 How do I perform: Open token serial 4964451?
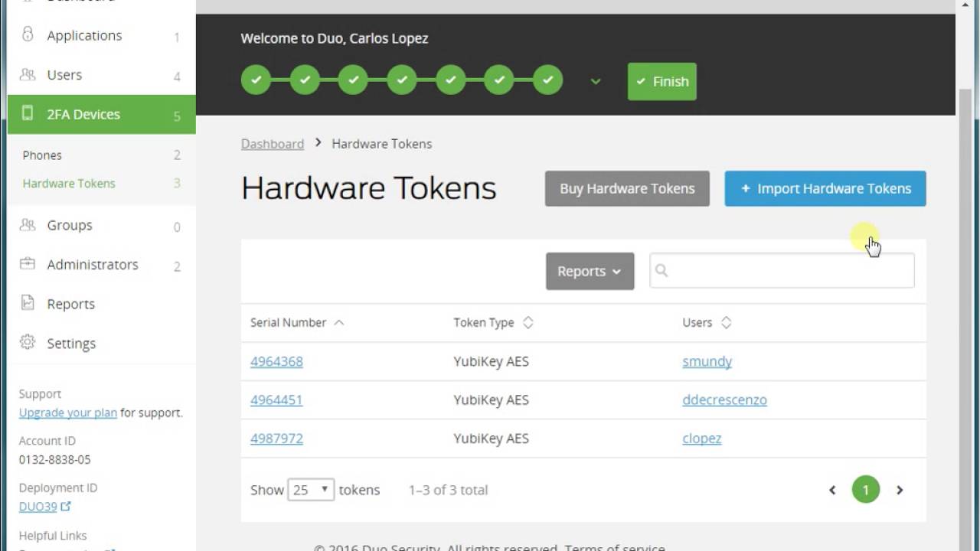click(x=276, y=399)
